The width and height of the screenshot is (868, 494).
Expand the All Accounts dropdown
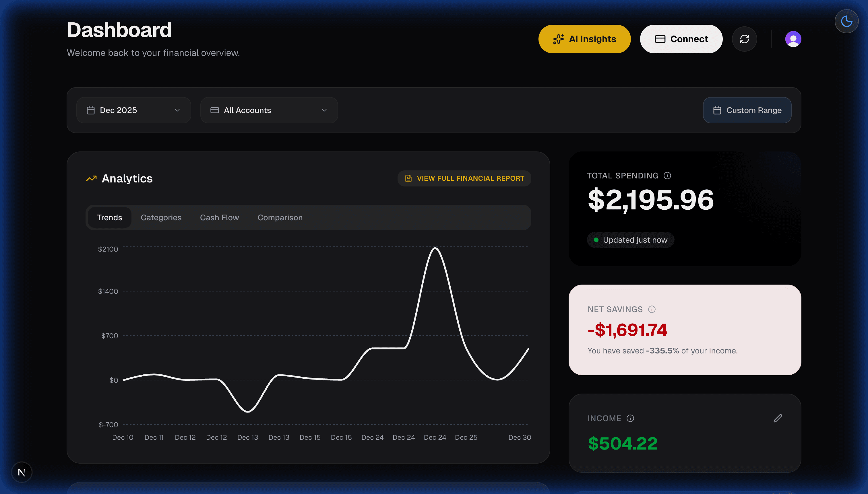pyautogui.click(x=268, y=110)
